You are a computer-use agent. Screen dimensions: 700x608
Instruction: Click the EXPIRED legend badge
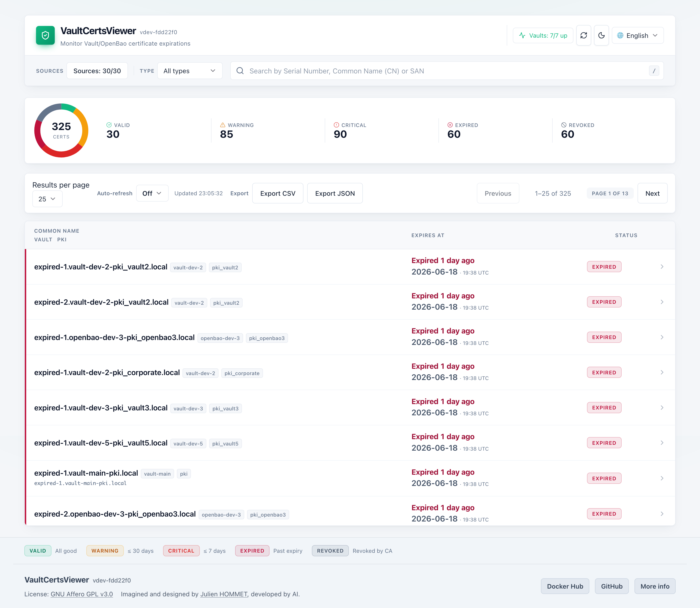(252, 551)
